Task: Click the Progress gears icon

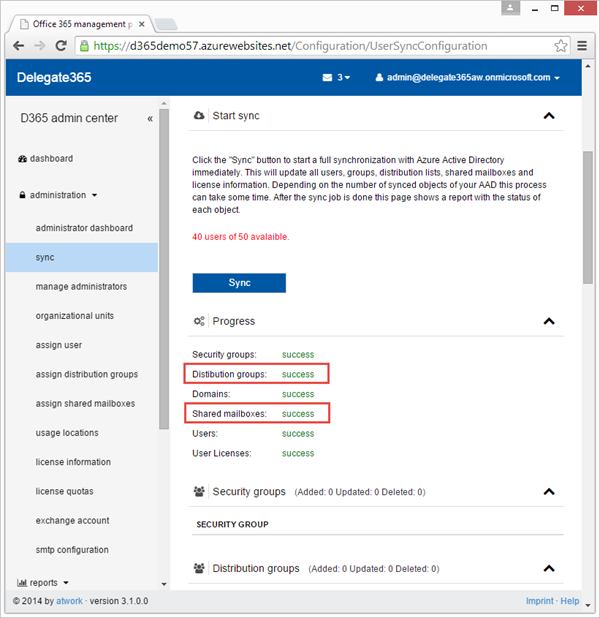Action: [x=199, y=321]
